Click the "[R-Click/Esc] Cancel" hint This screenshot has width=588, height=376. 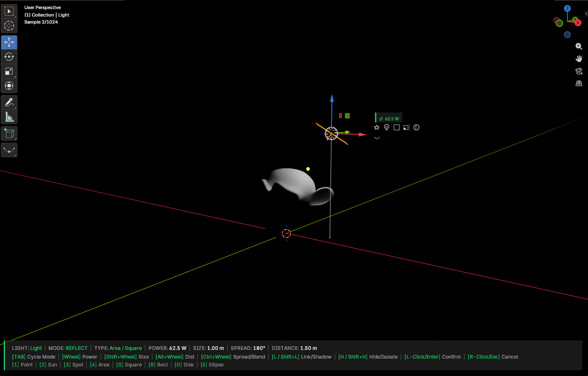click(x=493, y=357)
